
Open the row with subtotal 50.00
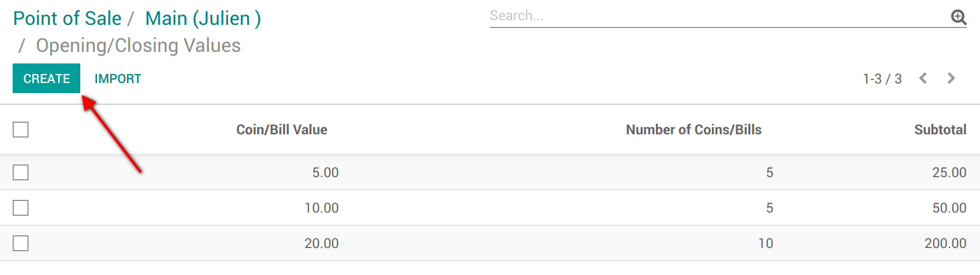(x=949, y=208)
